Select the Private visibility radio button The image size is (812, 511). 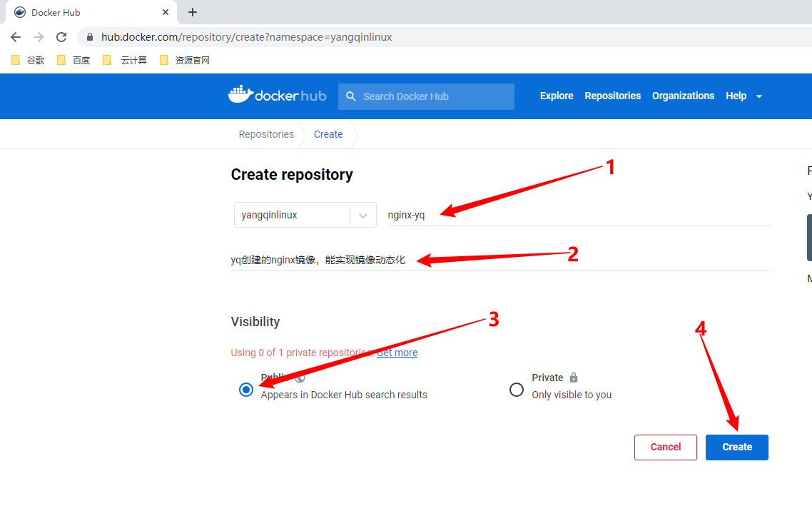[517, 390]
